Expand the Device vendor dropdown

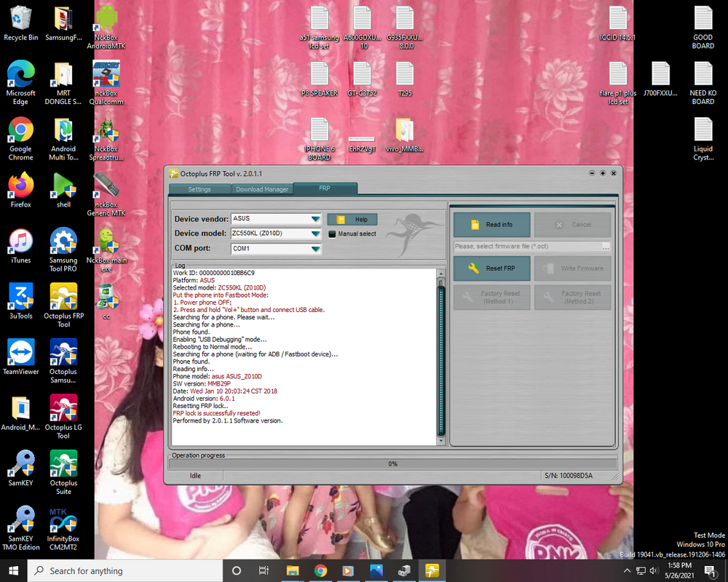click(x=315, y=218)
